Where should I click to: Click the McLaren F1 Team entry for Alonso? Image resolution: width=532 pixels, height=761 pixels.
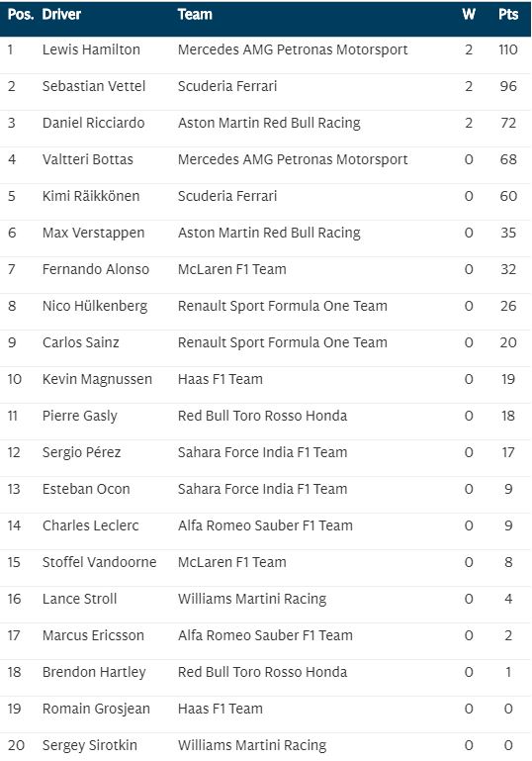(231, 269)
